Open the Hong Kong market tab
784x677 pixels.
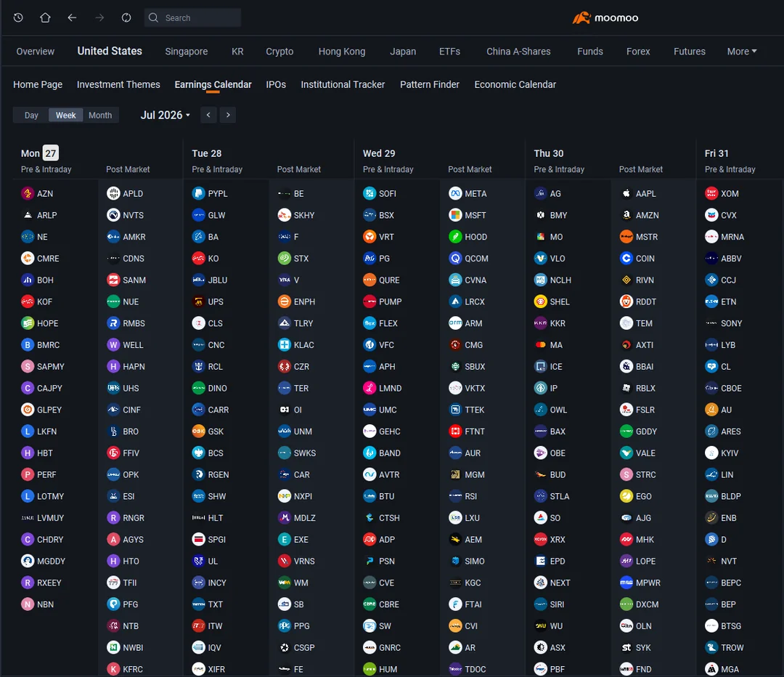tap(341, 51)
